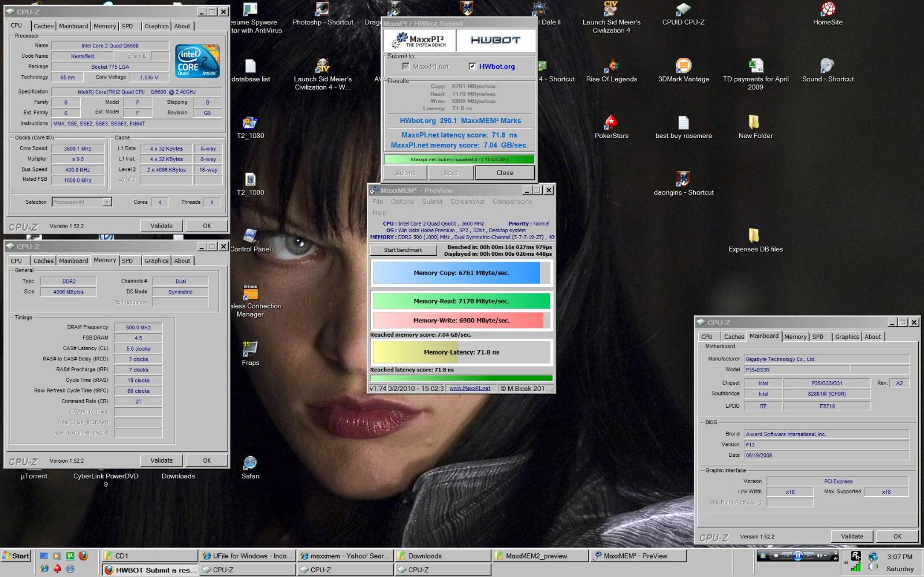Select TD payments for April 2009 spreadsheet
924x577 pixels.
click(x=755, y=75)
